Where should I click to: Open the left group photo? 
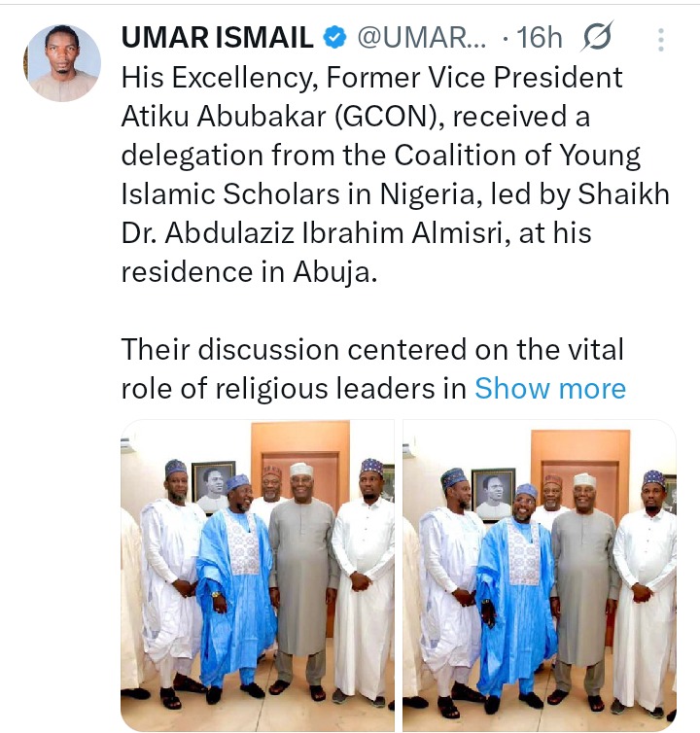coord(258,575)
